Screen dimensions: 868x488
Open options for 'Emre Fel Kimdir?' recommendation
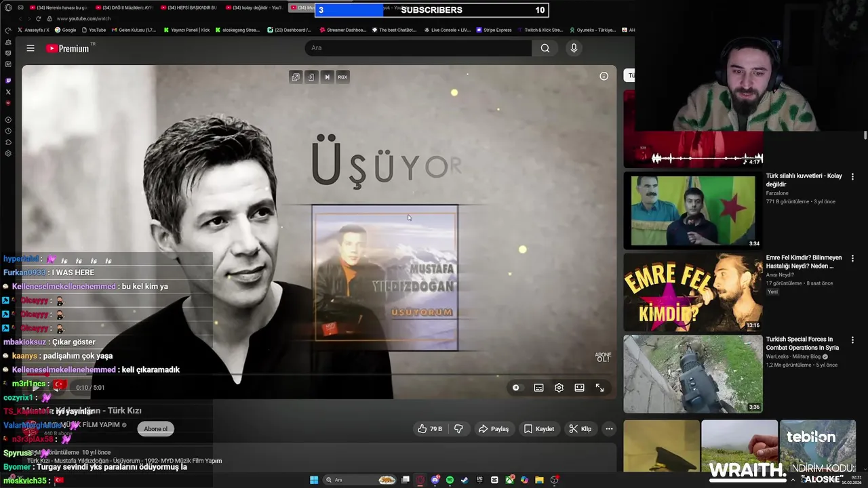(852, 259)
